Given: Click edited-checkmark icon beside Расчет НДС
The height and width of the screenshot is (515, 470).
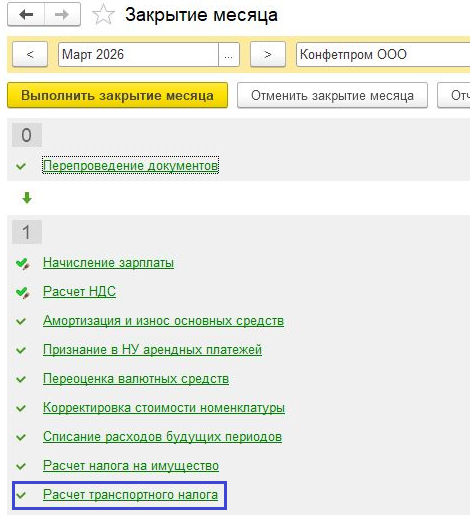Looking at the screenshot, I should 22,293.
